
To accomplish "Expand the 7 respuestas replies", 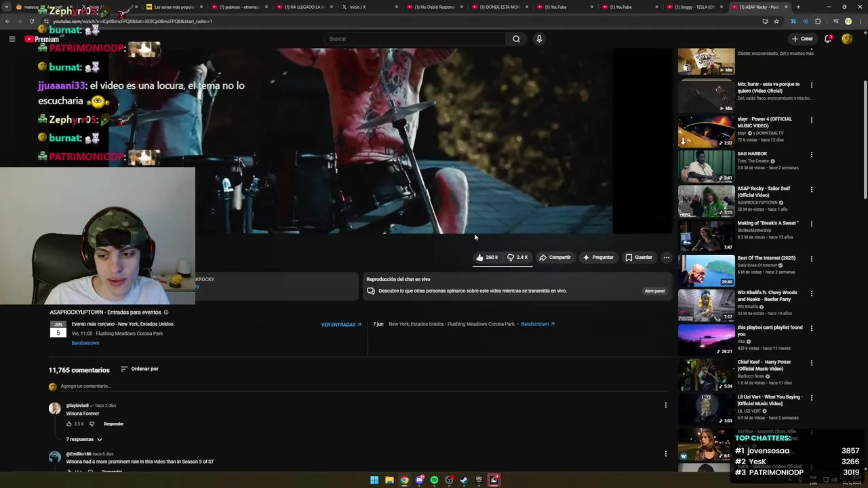I will click(84, 439).
